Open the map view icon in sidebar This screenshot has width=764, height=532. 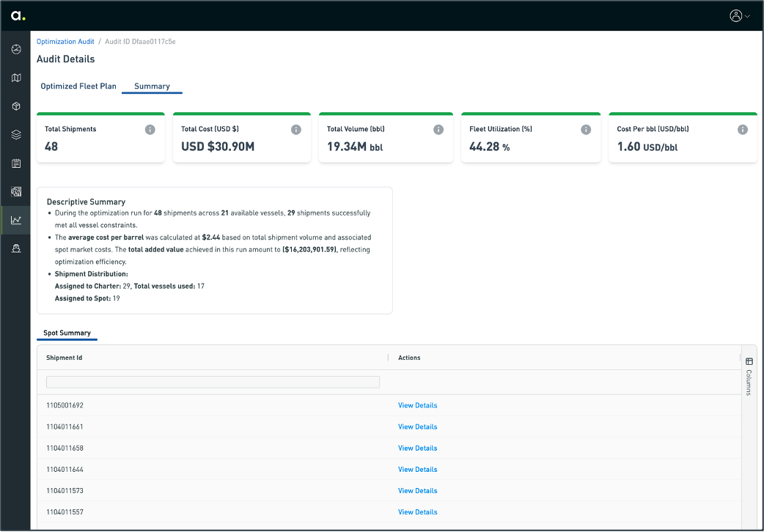pyautogui.click(x=16, y=78)
